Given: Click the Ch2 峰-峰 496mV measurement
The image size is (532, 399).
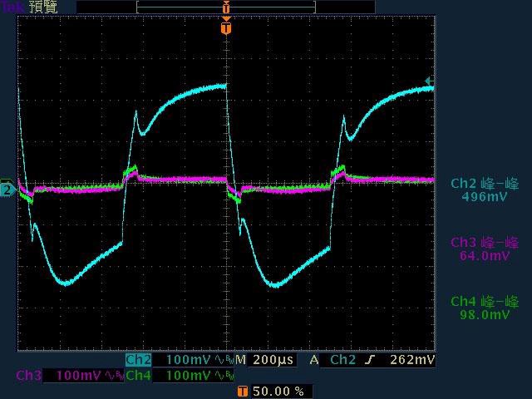Looking at the screenshot, I should coord(484,190).
